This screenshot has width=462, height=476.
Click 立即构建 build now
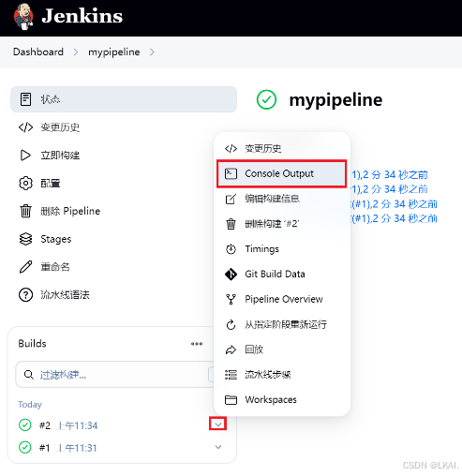[60, 156]
